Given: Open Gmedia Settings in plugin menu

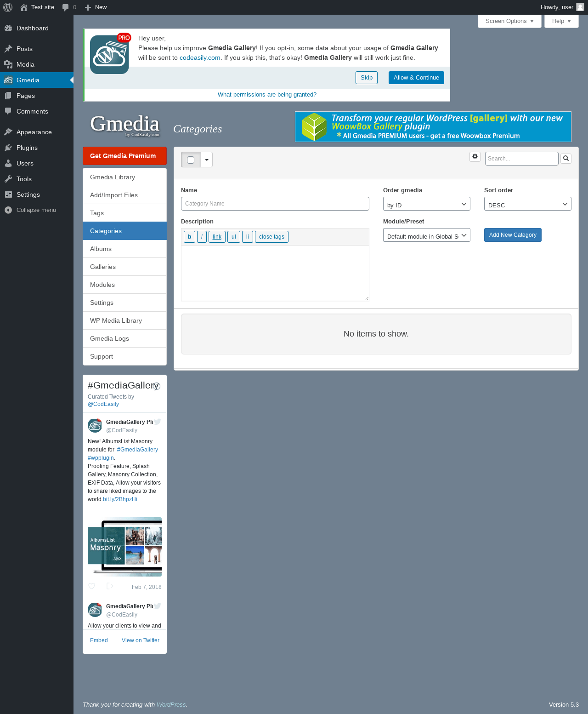Looking at the screenshot, I should (x=124, y=303).
